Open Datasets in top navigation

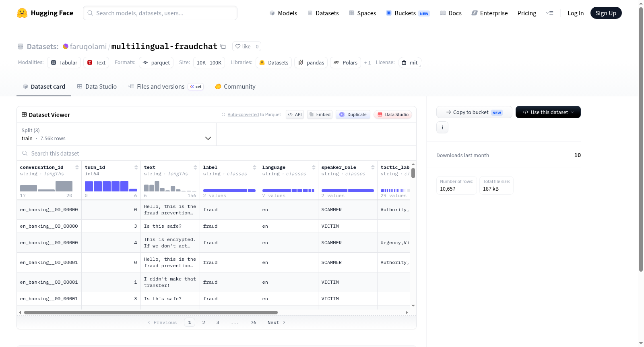pyautogui.click(x=323, y=13)
